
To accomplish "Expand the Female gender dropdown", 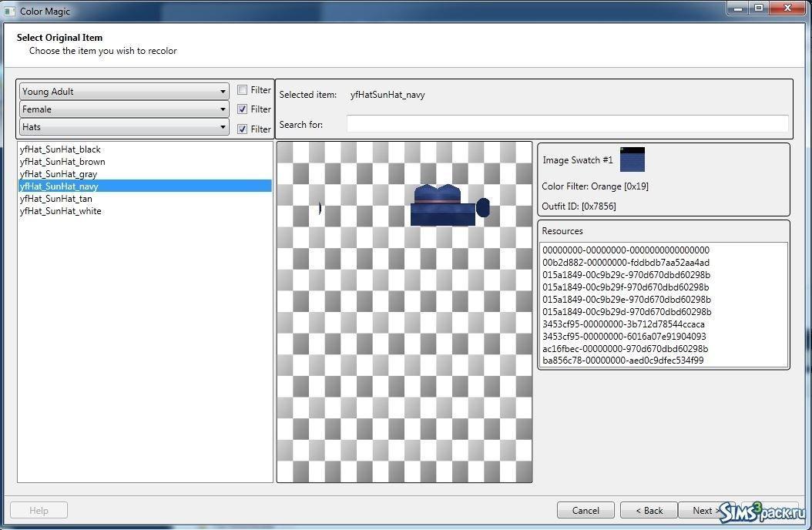I will tap(123, 109).
